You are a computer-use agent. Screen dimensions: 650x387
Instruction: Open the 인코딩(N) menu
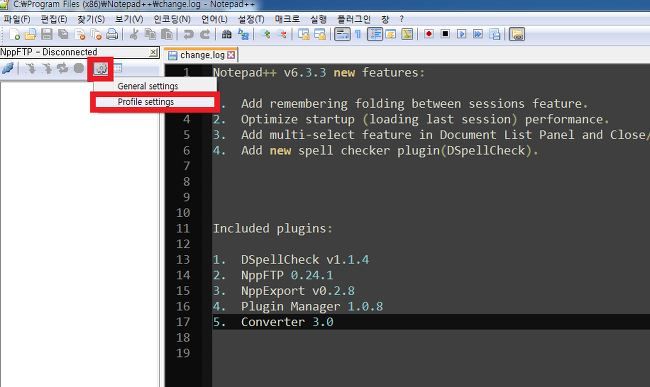[172, 19]
